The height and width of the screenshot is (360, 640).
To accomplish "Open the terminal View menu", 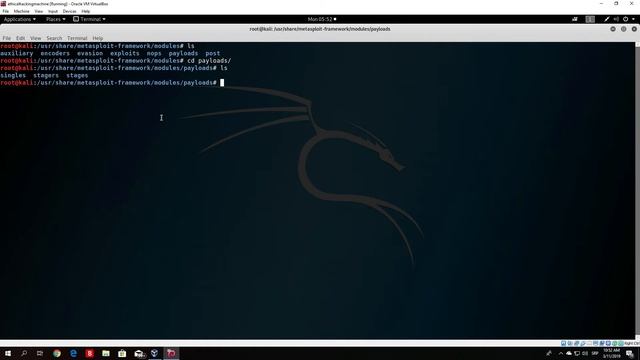I will click(36, 38).
